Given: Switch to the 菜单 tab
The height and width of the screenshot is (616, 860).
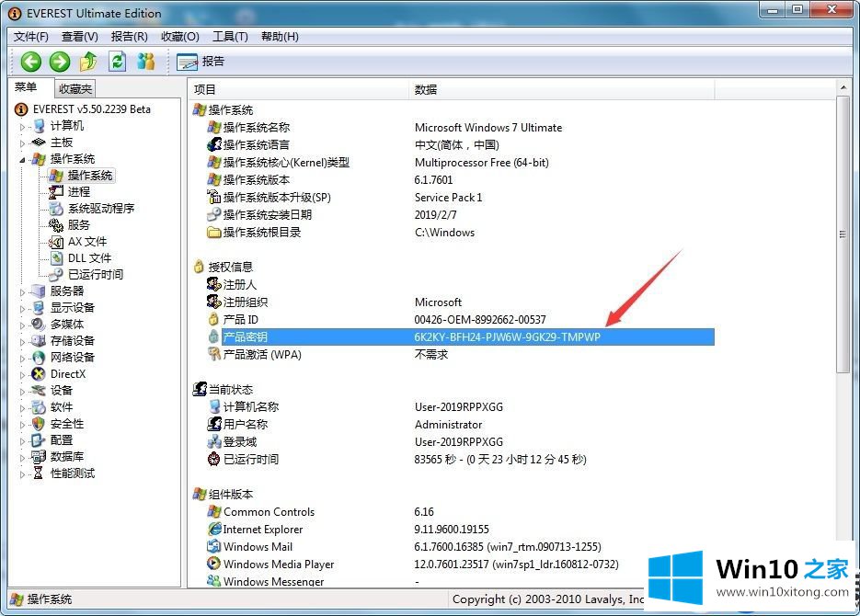Looking at the screenshot, I should [x=26, y=87].
